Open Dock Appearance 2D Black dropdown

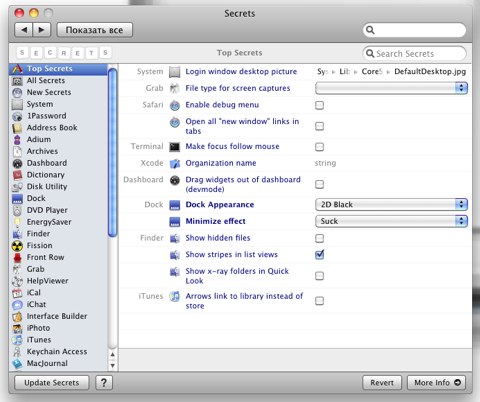[x=391, y=205]
